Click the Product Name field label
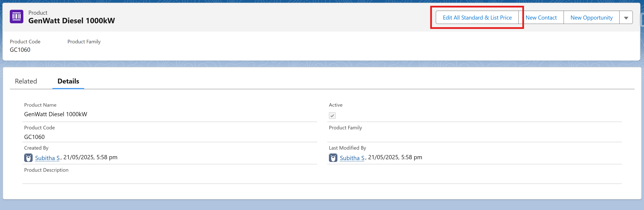This screenshot has height=210, width=644. tap(40, 105)
